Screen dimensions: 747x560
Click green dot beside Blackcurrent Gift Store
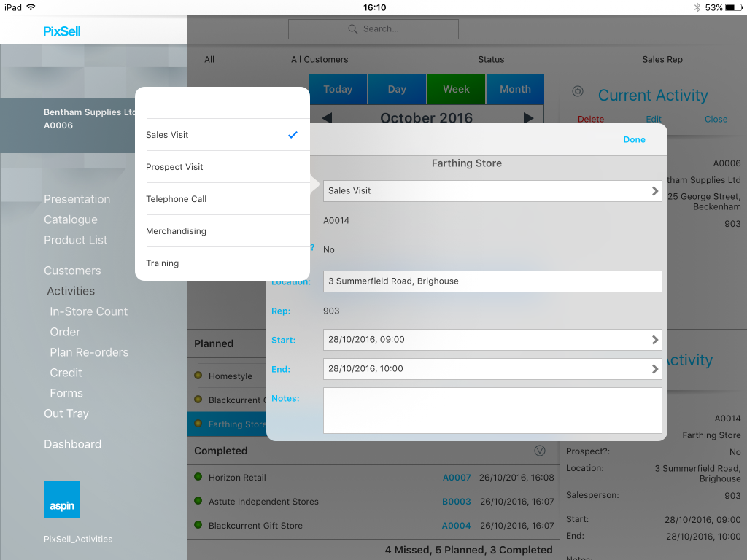tap(198, 525)
